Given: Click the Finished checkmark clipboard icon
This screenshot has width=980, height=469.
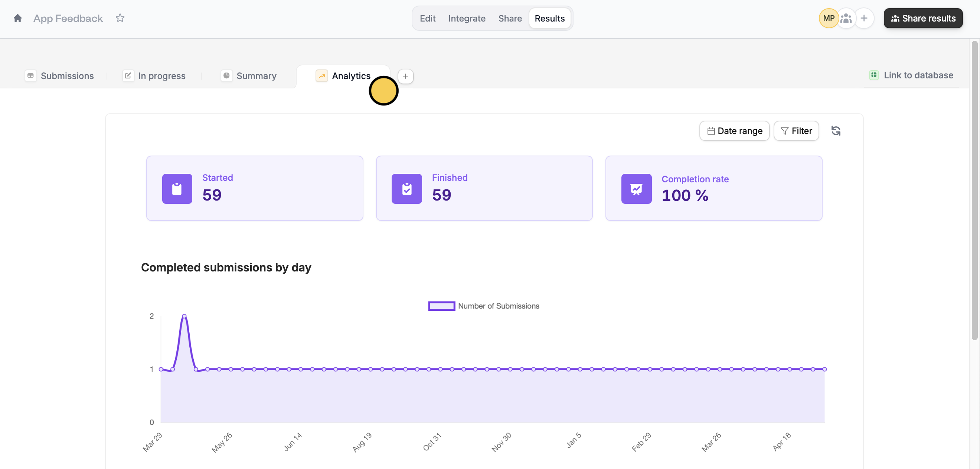Looking at the screenshot, I should [x=407, y=189].
